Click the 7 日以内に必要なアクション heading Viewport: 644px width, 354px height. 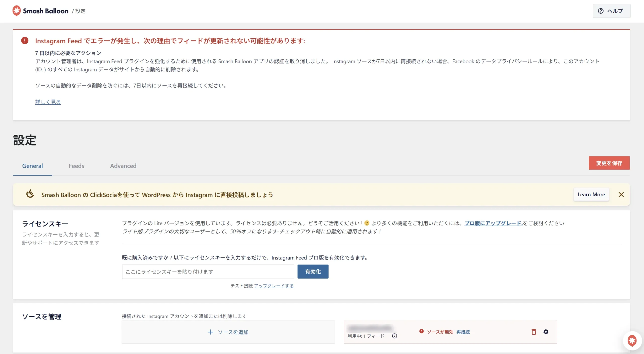(68, 53)
